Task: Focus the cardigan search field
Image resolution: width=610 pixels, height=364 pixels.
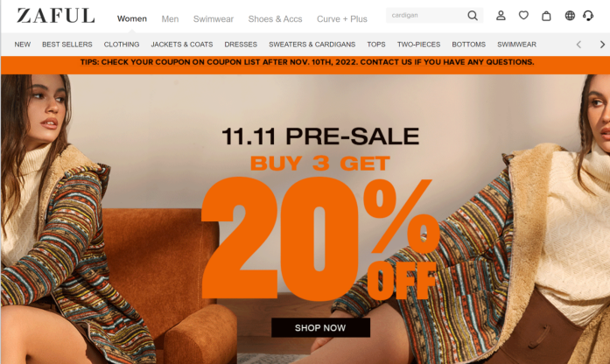Action: [x=426, y=15]
